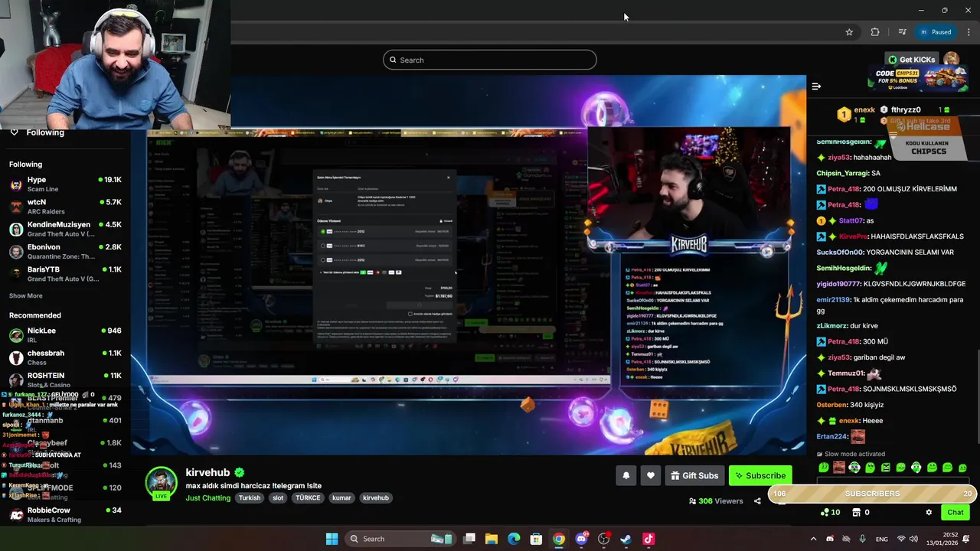Click the kirvehub streamer avatar with LIVE badge
This screenshot has height=551, width=980.
[x=161, y=483]
